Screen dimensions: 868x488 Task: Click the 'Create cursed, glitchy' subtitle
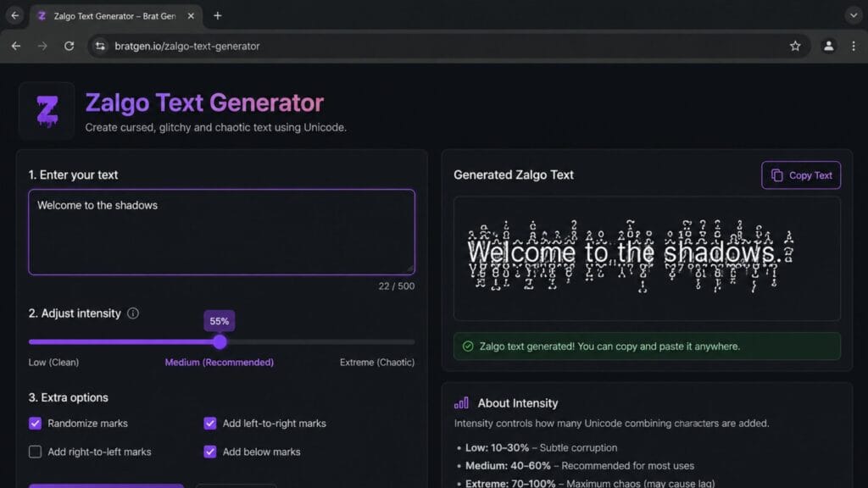(216, 127)
